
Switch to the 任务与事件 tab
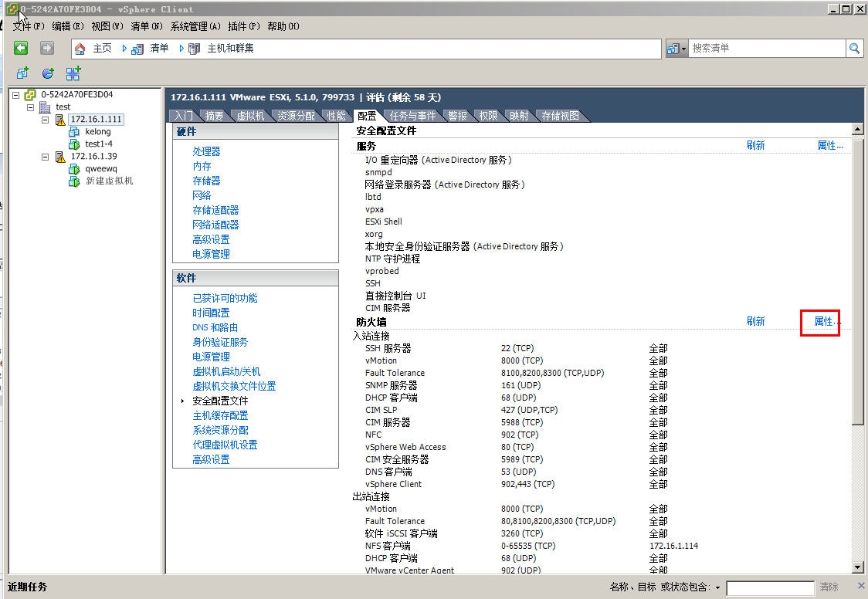click(412, 116)
